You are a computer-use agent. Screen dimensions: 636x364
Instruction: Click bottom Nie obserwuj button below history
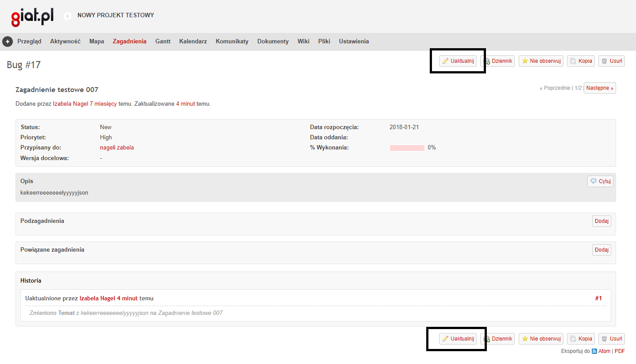(x=541, y=339)
